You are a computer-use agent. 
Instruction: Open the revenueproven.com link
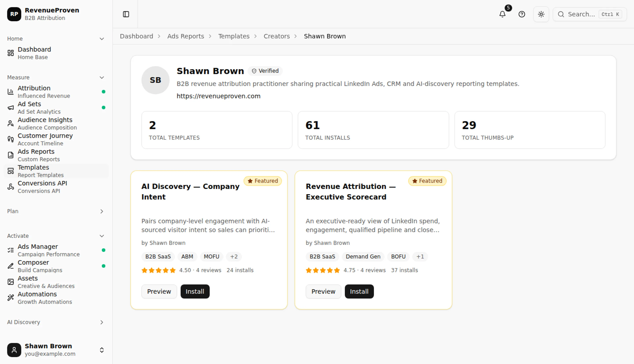219,96
